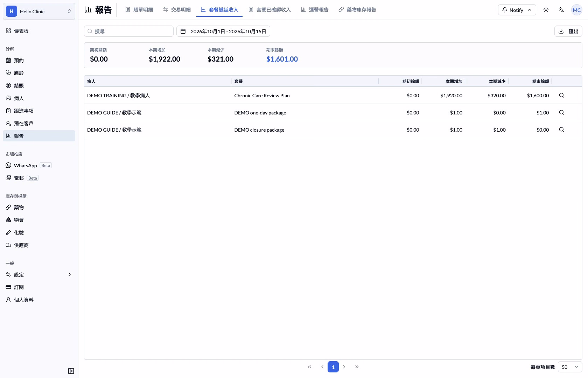Open 儀表板 dashboard in the sidebar

(x=39, y=31)
